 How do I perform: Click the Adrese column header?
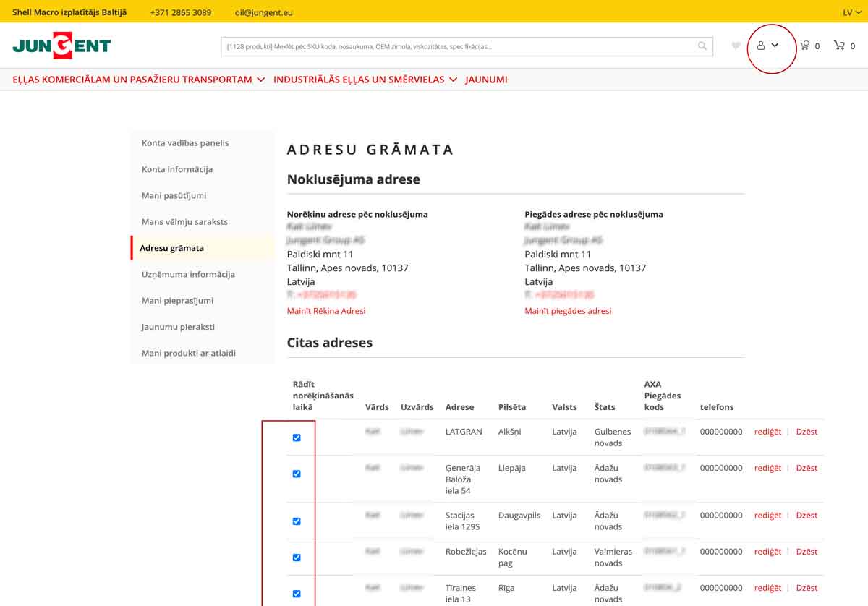click(460, 407)
